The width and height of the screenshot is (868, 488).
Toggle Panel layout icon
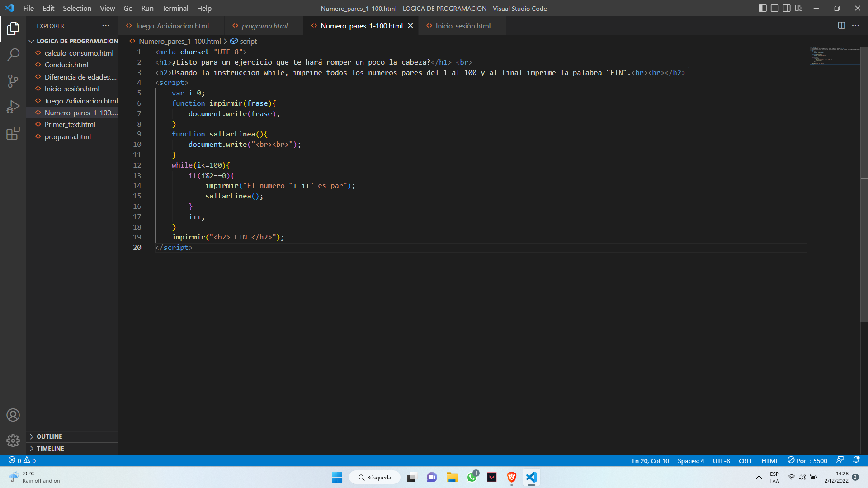tap(774, 8)
